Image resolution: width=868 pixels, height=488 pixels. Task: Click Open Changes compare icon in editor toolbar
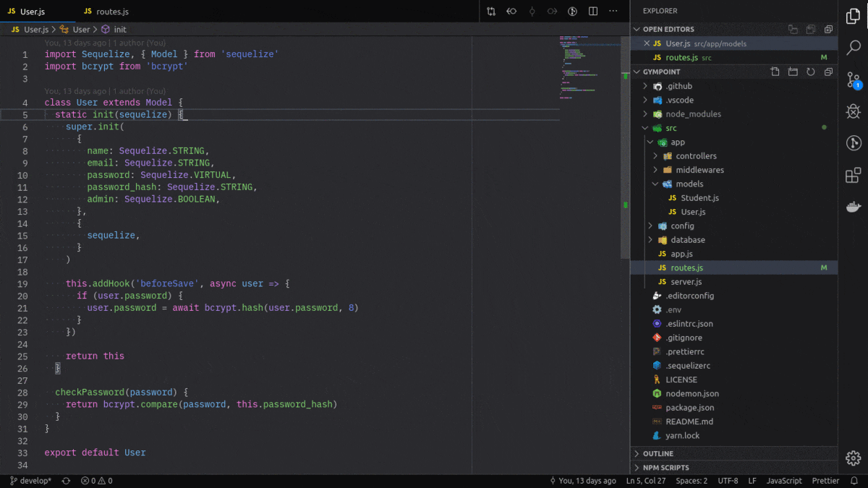[491, 12]
